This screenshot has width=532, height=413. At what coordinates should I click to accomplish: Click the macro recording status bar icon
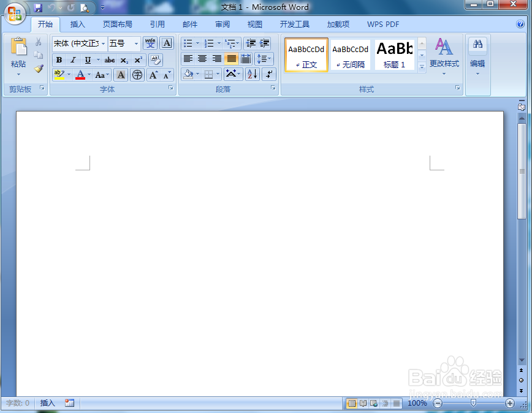(69, 403)
